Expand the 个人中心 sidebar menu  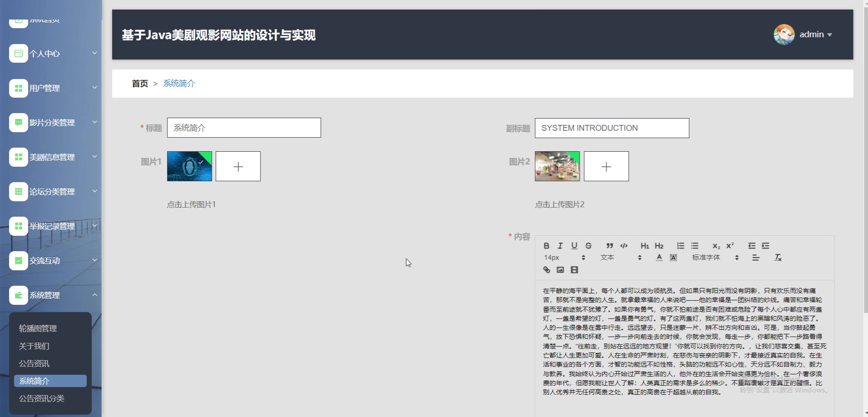[51, 54]
